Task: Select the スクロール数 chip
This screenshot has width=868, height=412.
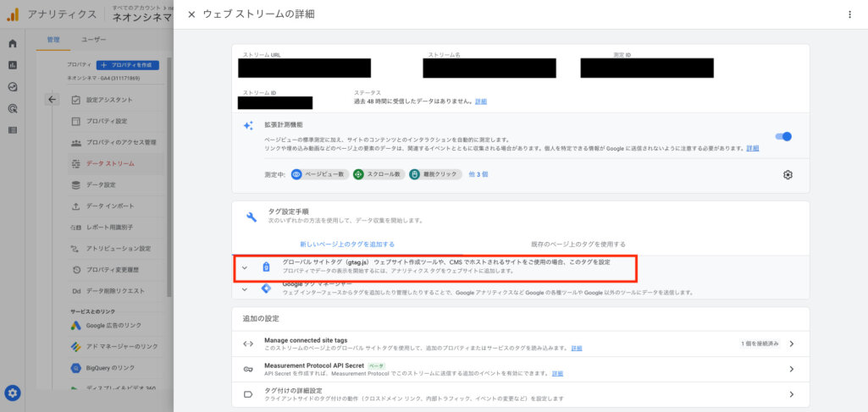Action: (x=379, y=174)
